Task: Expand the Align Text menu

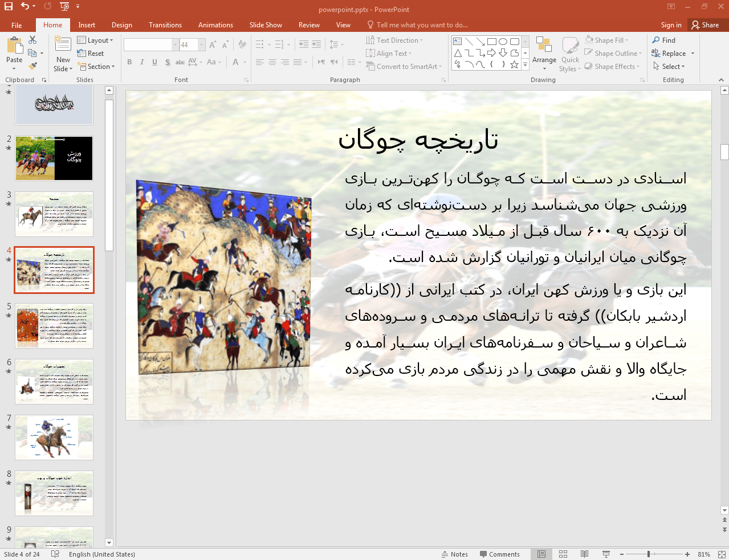Action: (x=389, y=54)
